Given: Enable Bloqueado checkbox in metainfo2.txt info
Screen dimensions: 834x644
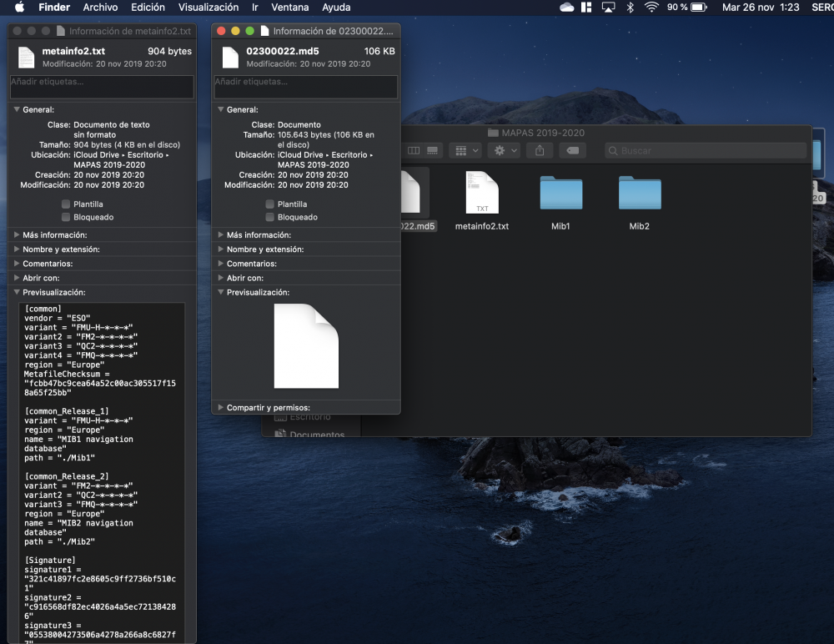Looking at the screenshot, I should (x=66, y=217).
